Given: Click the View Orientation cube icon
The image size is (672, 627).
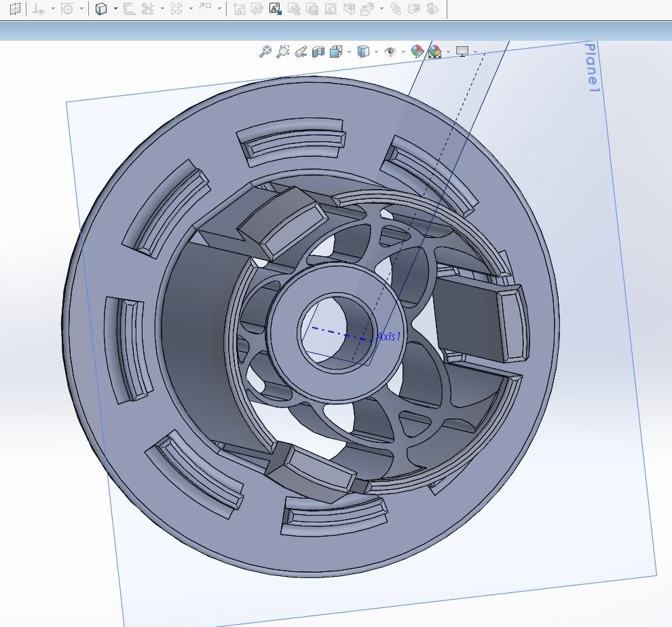Looking at the screenshot, I should pos(336,52).
